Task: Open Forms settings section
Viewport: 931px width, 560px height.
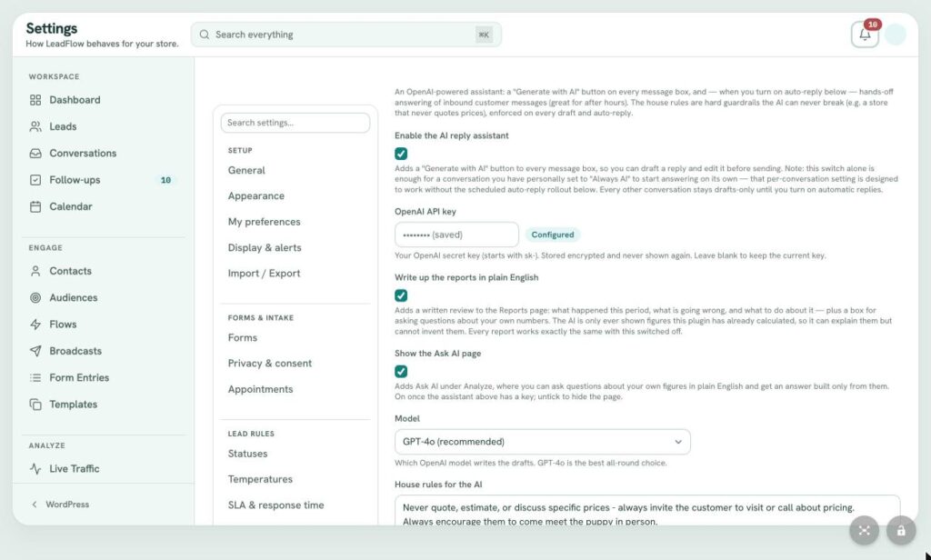Action: (242, 337)
